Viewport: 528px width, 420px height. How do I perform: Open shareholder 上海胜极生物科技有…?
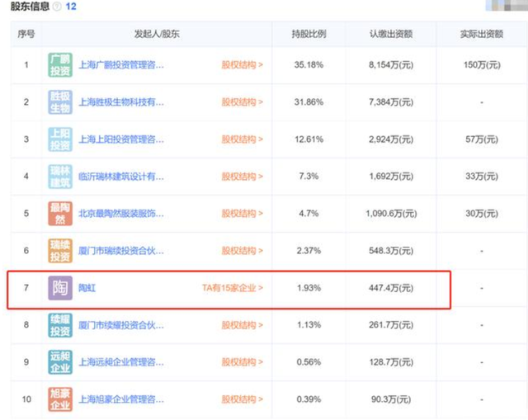121,102
